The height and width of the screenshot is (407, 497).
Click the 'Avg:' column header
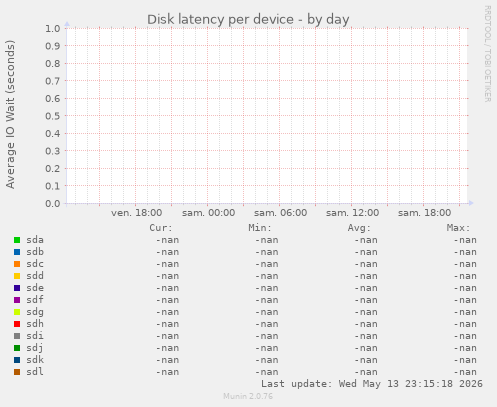point(359,228)
